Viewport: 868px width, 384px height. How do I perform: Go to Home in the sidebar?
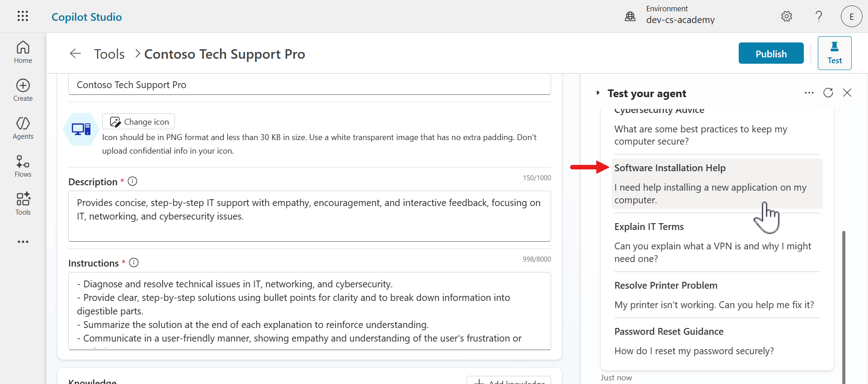(x=23, y=52)
